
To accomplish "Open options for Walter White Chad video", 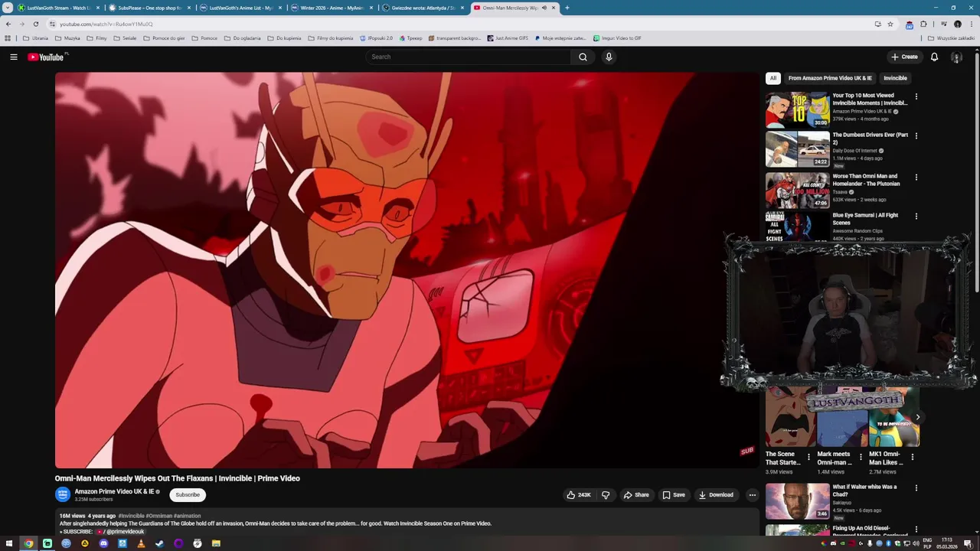I will click(x=916, y=487).
